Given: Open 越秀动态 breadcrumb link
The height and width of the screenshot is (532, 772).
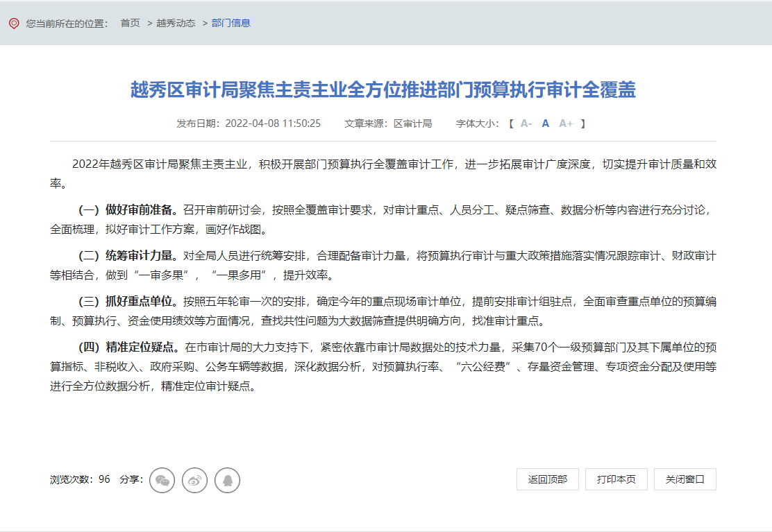Looking at the screenshot, I should 176,23.
